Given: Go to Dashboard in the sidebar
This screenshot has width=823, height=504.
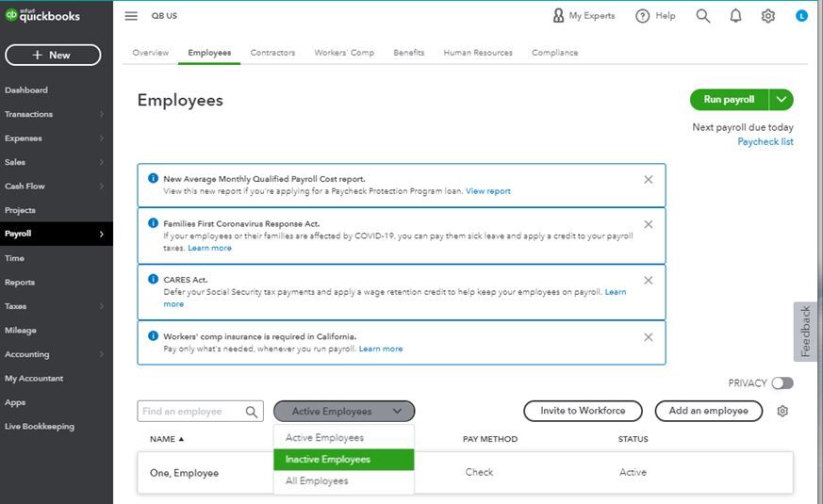Looking at the screenshot, I should [x=26, y=90].
